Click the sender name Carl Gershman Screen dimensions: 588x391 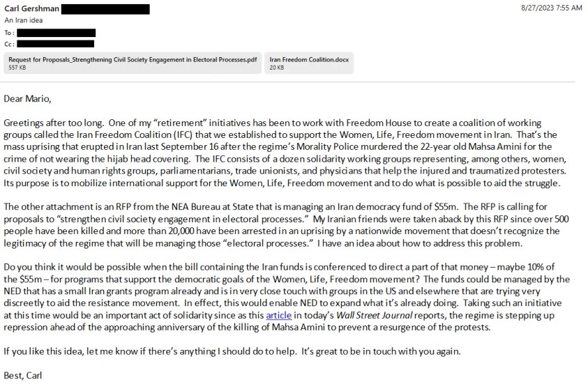coord(30,9)
